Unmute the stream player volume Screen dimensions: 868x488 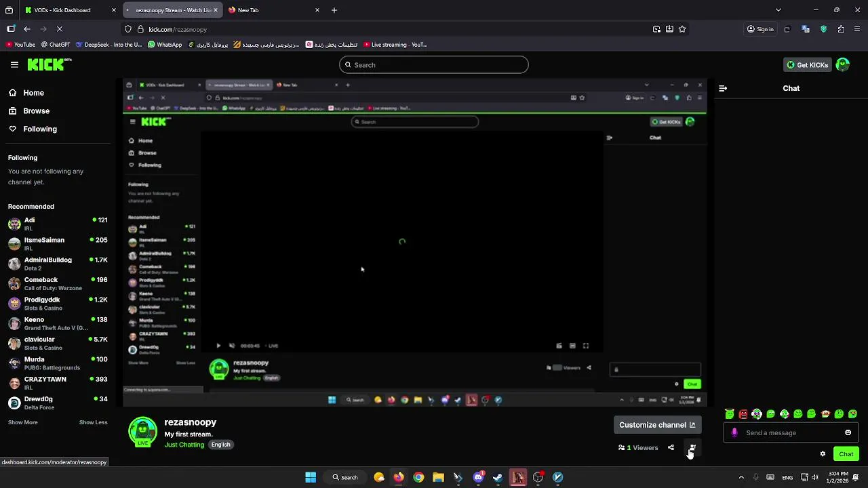pos(232,346)
